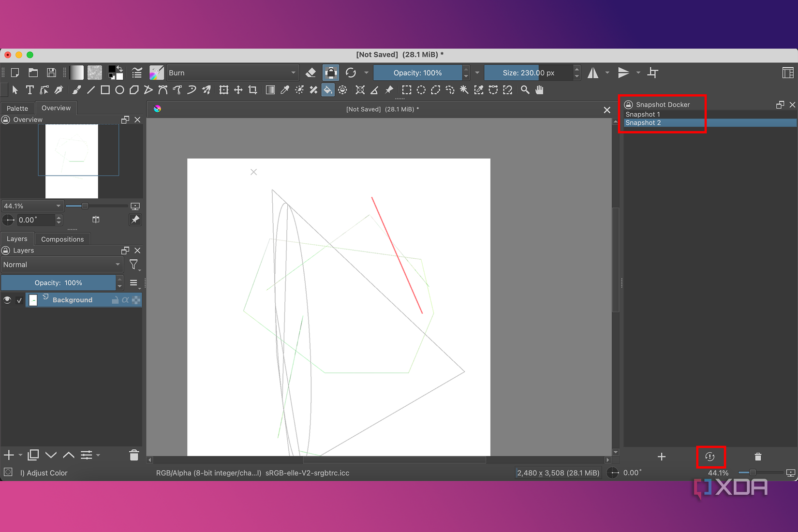Select the Gradient tool
The width and height of the screenshot is (798, 532).
[x=270, y=90]
